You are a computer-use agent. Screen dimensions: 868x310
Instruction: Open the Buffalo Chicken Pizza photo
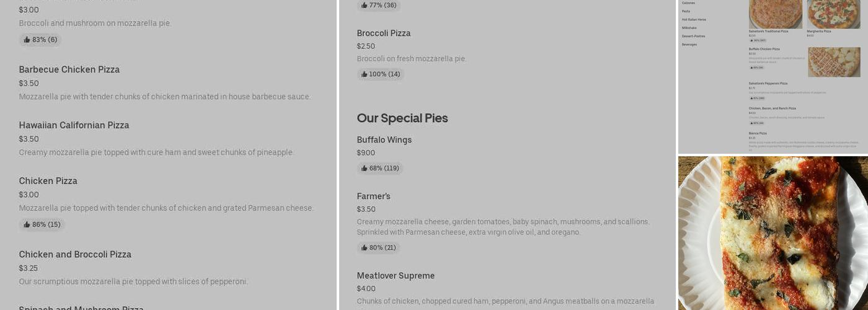point(833,62)
